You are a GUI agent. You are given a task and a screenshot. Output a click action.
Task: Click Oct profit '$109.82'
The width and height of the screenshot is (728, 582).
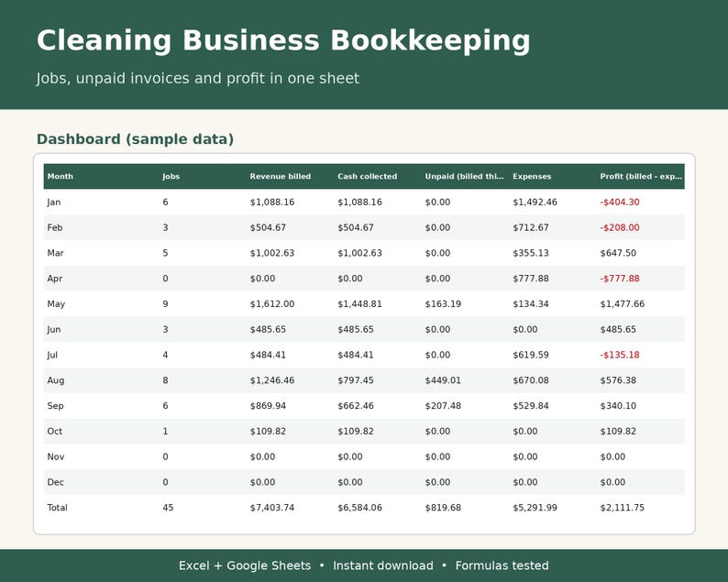(x=618, y=431)
